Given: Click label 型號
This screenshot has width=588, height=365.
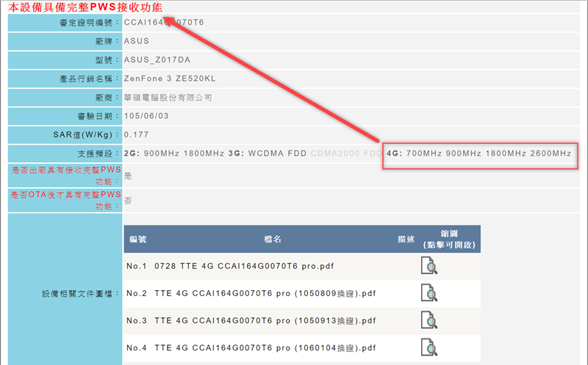Looking at the screenshot, I should pos(107,60).
